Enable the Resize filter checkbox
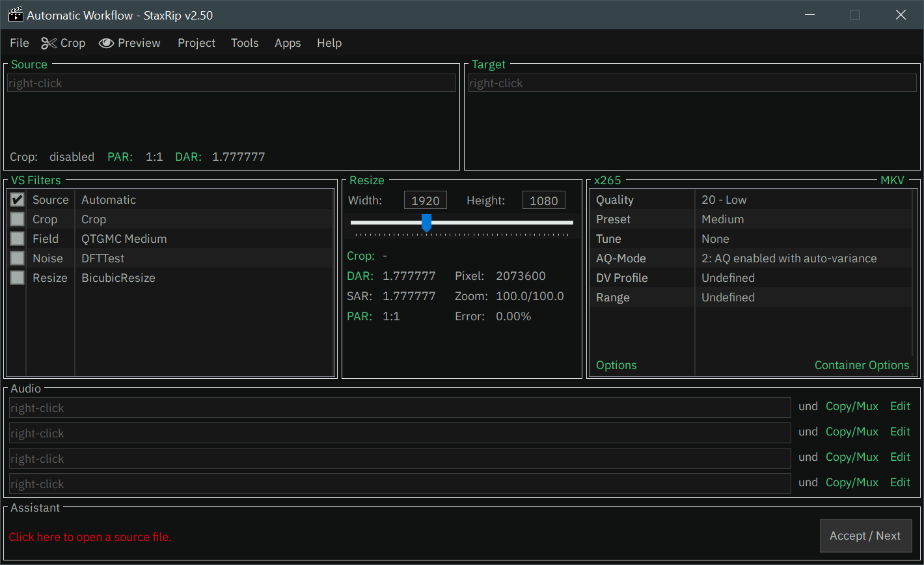Viewport: 924px width, 565px height. (x=18, y=278)
